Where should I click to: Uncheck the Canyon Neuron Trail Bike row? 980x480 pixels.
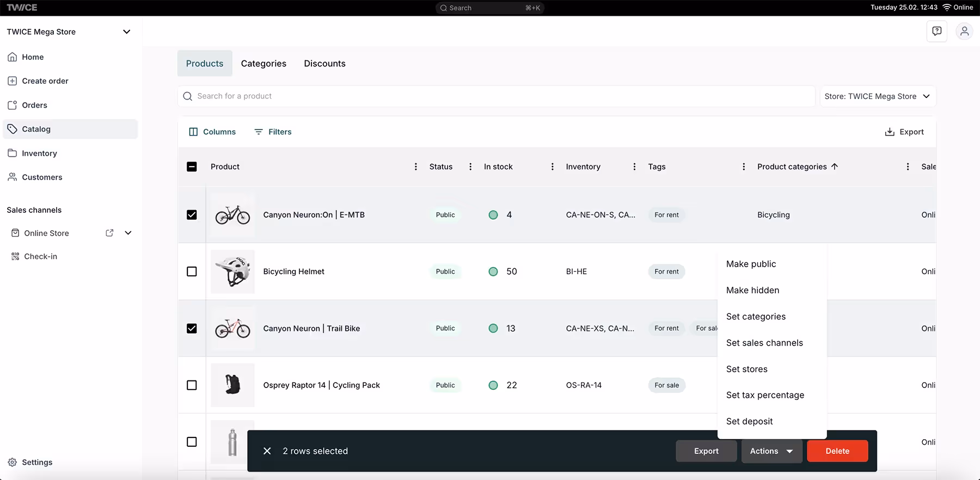click(x=192, y=329)
